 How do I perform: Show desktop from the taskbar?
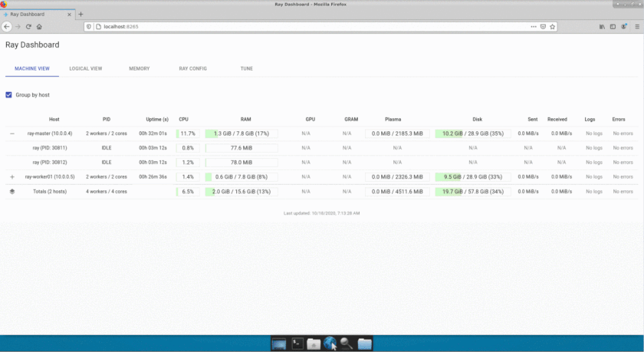[x=278, y=344]
